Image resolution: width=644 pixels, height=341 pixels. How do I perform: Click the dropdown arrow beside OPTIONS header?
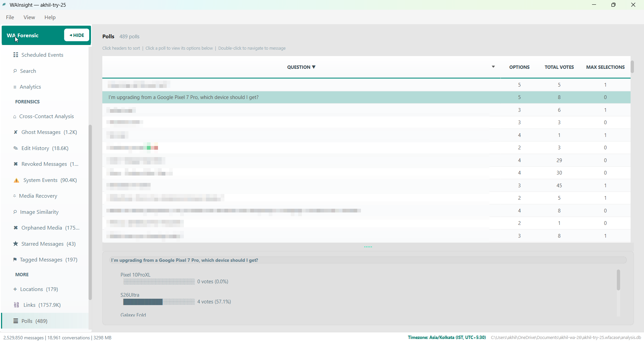[x=493, y=67]
